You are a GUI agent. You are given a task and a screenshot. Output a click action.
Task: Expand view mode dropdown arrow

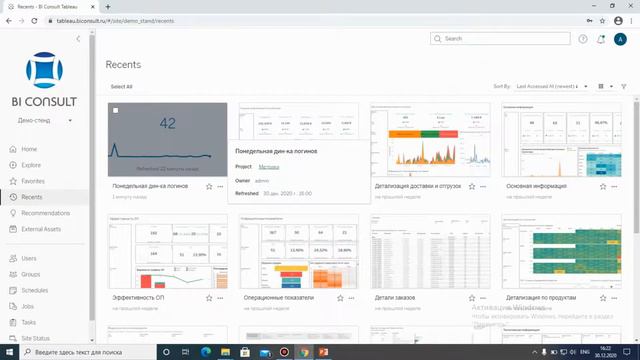point(611,86)
